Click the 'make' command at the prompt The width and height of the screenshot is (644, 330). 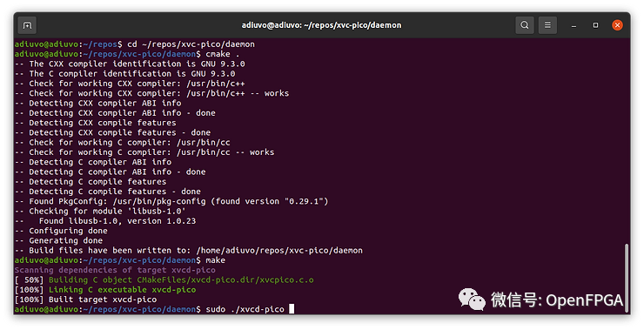point(216,260)
